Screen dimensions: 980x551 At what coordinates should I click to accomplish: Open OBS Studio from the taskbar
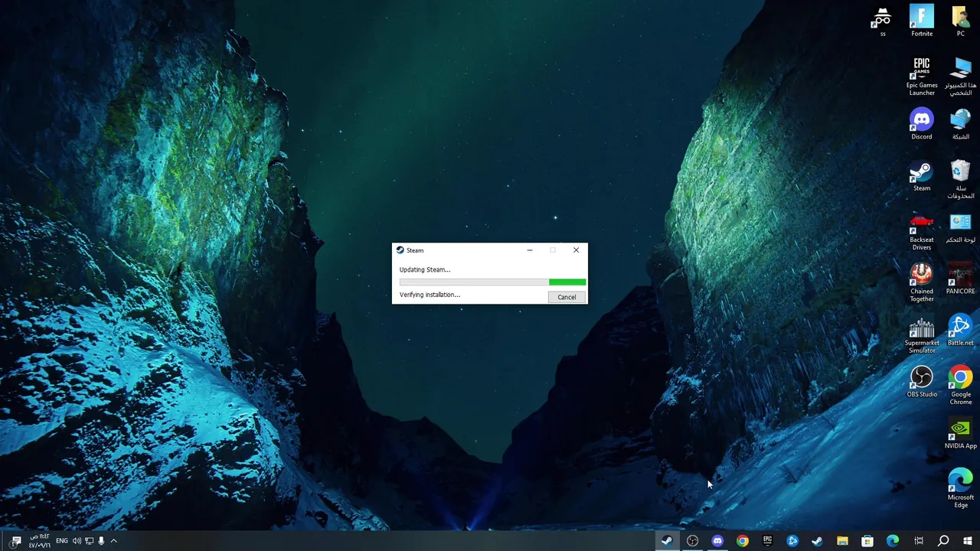coord(692,541)
